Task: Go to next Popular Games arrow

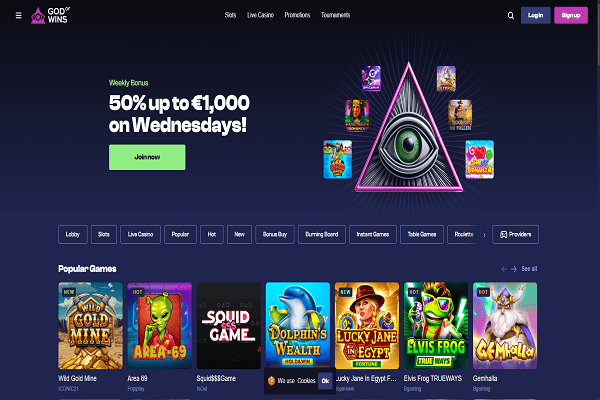Action: pos(514,269)
